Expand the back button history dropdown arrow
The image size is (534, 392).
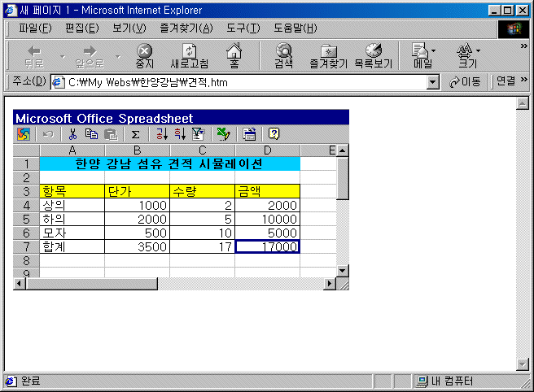[63, 56]
